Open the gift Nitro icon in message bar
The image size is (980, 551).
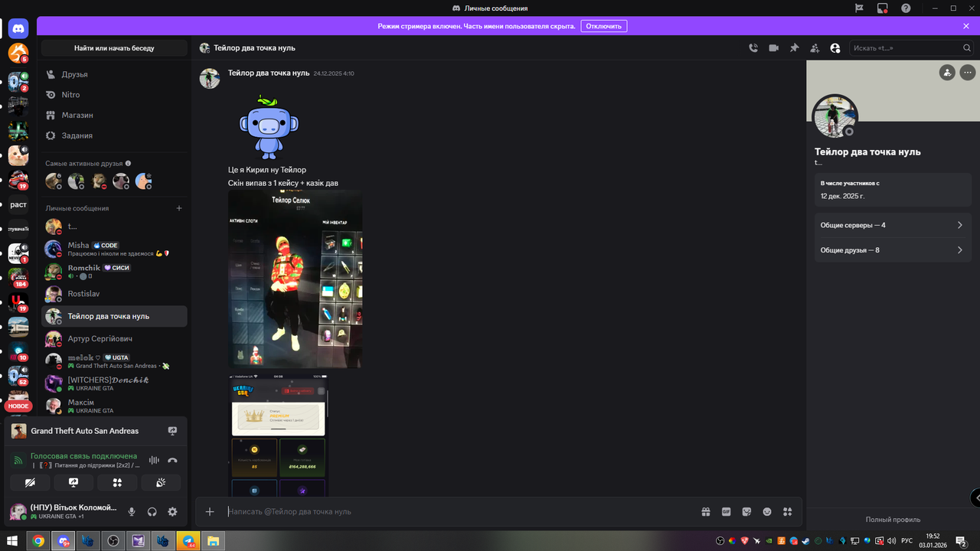tap(706, 512)
